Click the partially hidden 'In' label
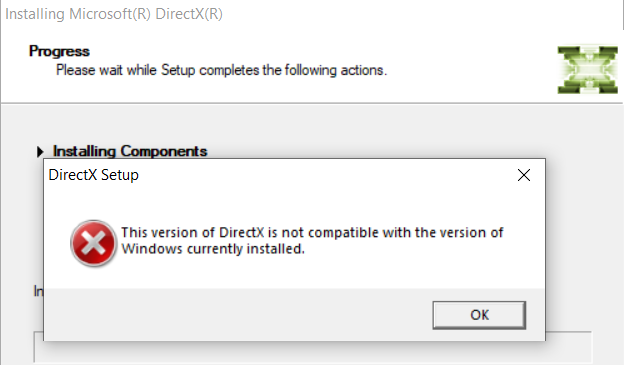The height and width of the screenshot is (365, 624). [x=38, y=291]
